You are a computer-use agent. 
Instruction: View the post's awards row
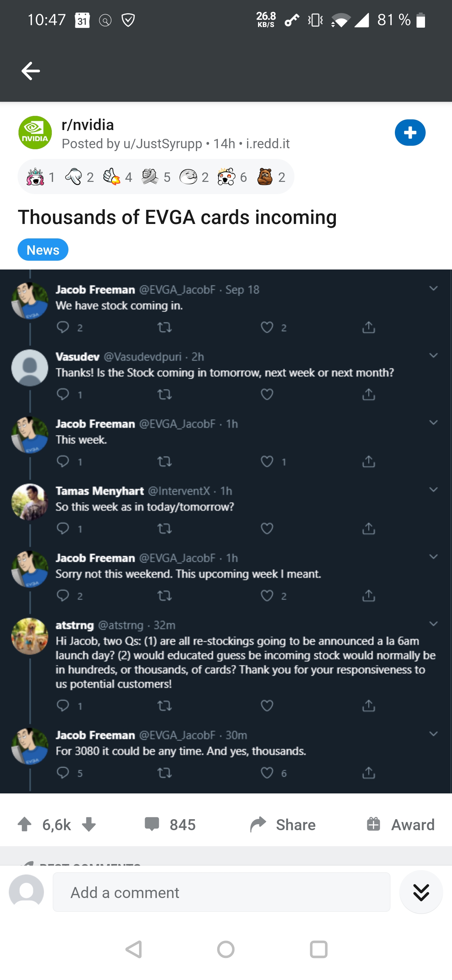[156, 177]
